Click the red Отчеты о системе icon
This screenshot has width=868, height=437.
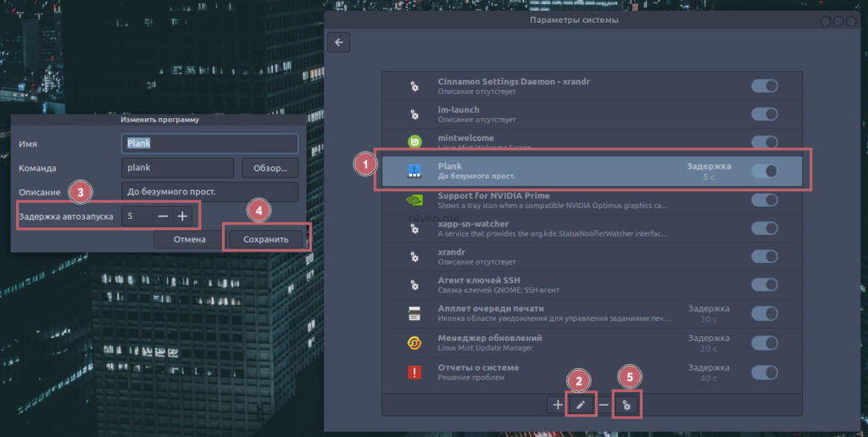(x=415, y=372)
